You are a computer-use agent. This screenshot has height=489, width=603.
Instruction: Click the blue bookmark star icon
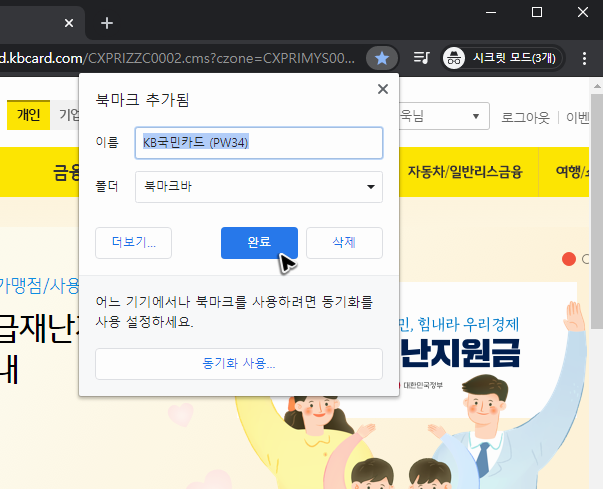point(382,58)
